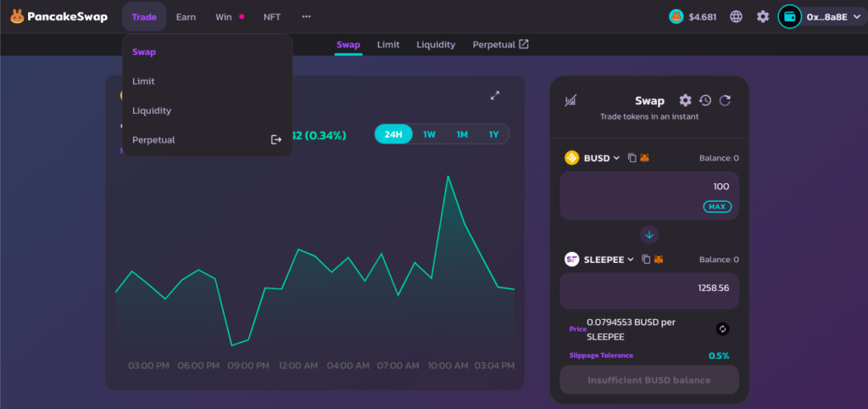Image resolution: width=868 pixels, height=409 pixels.
Task: Click the 12:00 AM chart axis label
Action: point(298,366)
